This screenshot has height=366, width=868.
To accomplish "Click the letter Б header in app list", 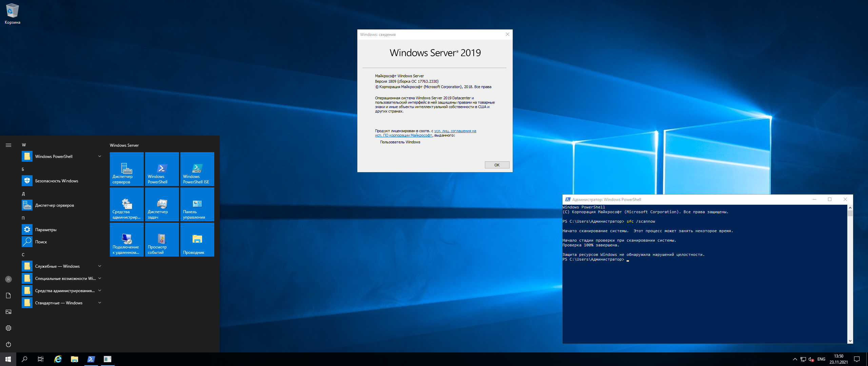I will coord(23,169).
